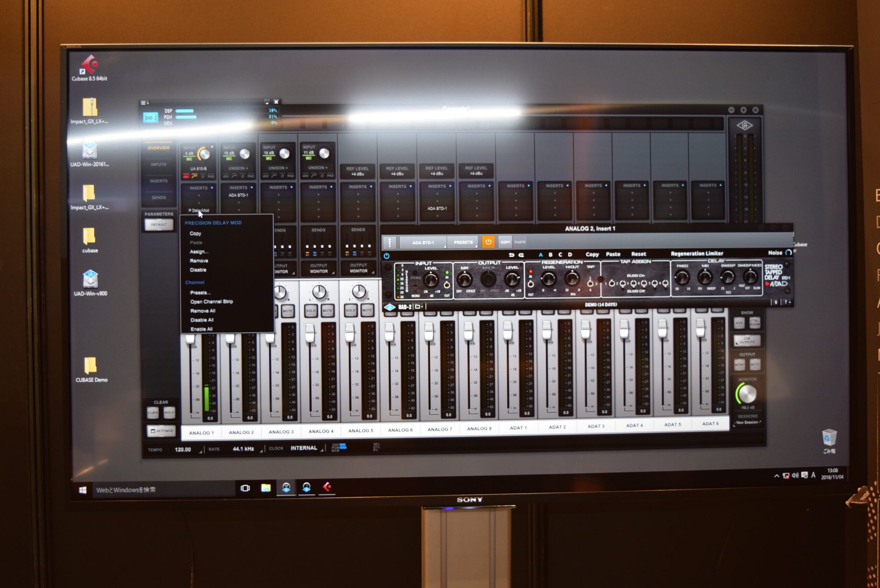Open the Cubase 8.5 64bit desktop shortcut
The height and width of the screenshot is (588, 880).
click(x=89, y=68)
